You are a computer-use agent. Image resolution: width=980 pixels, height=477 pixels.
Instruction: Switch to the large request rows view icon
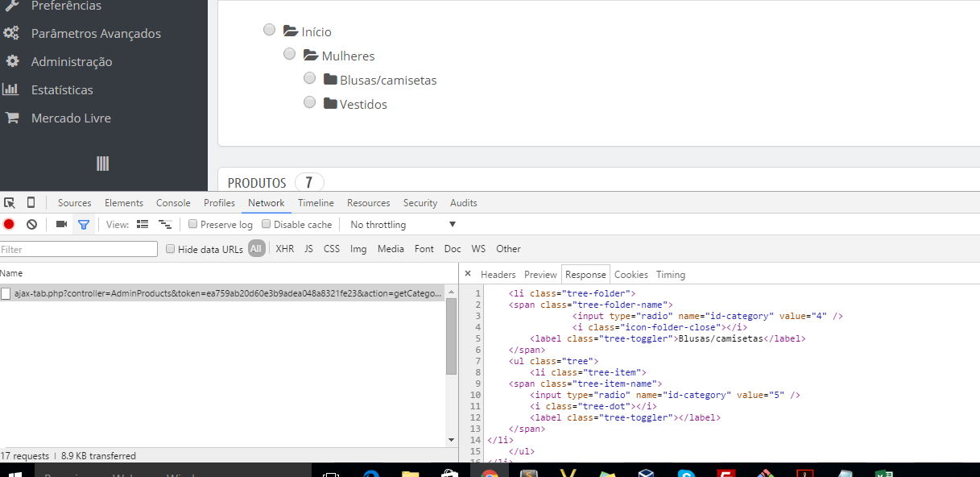pos(143,225)
